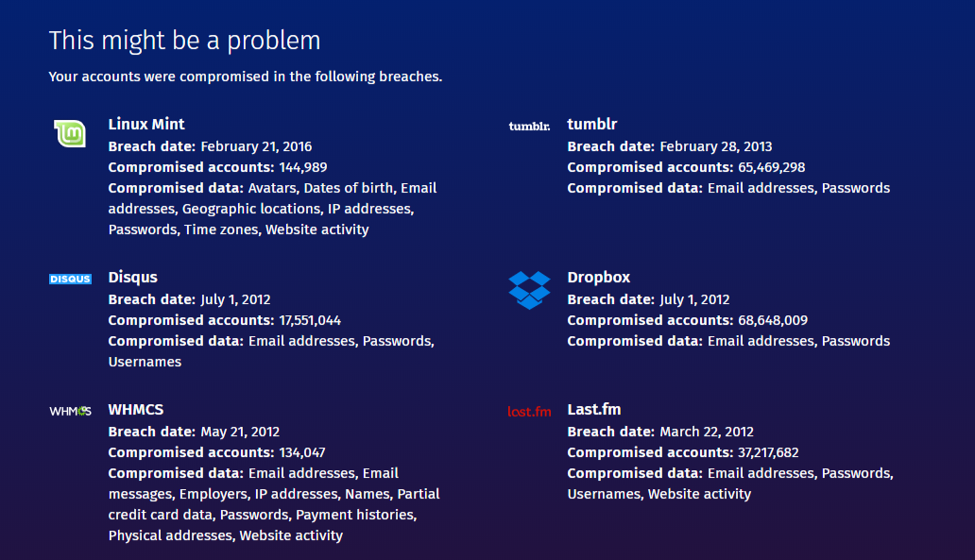Click Dropbox compromised accounts count 68,648,009
975x560 pixels.
click(x=771, y=320)
